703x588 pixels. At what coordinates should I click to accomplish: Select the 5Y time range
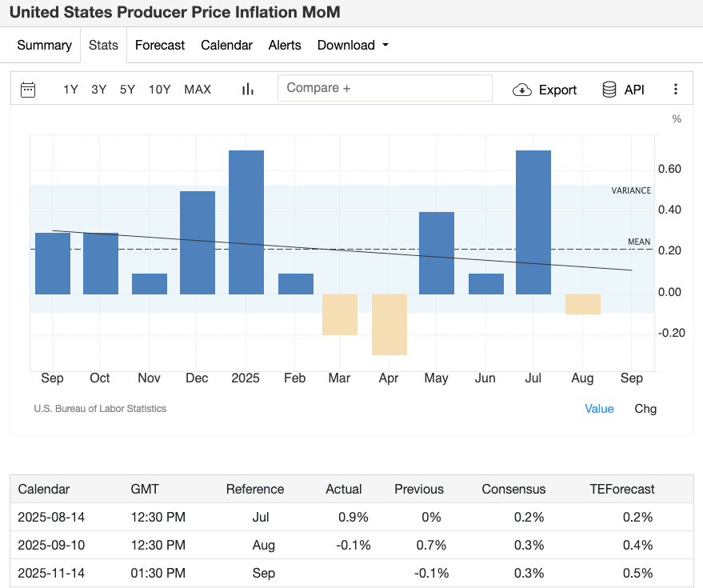[x=127, y=90]
